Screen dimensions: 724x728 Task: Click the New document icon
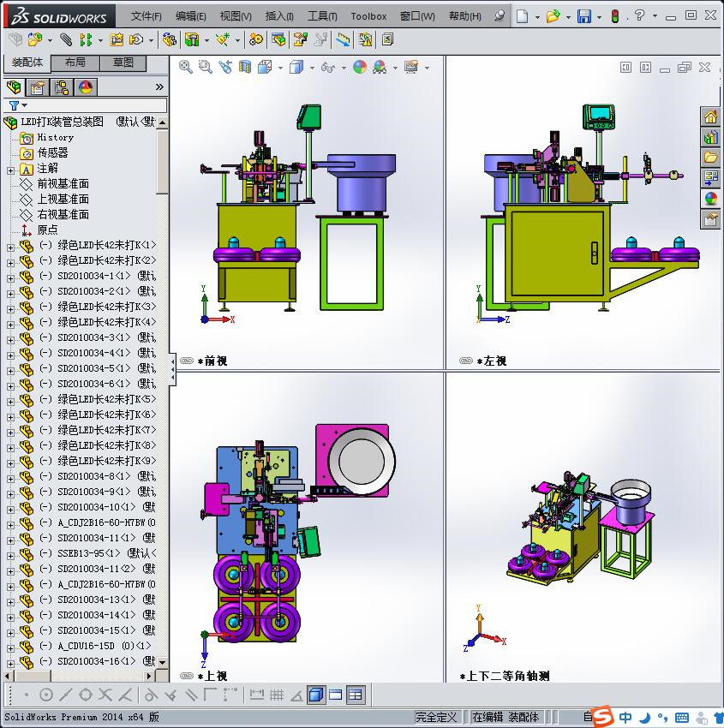tap(523, 16)
